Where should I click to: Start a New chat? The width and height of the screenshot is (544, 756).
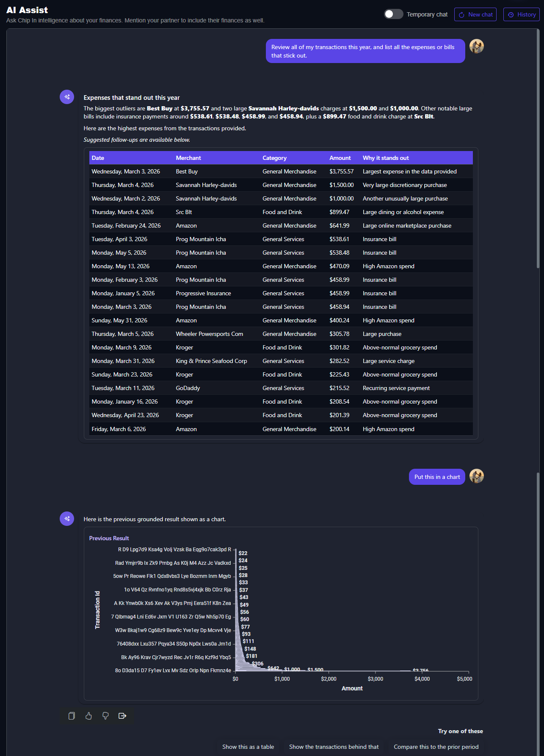[475, 14]
